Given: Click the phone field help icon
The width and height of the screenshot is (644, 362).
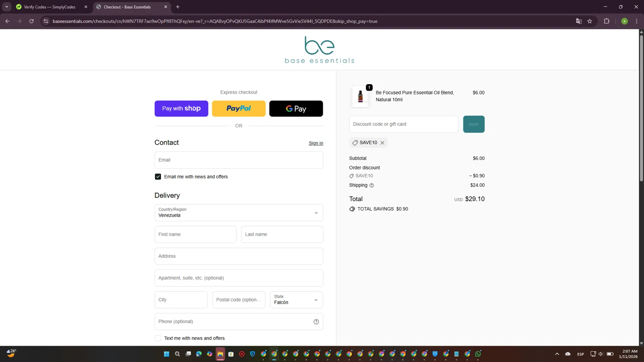Looking at the screenshot, I should coord(316,322).
